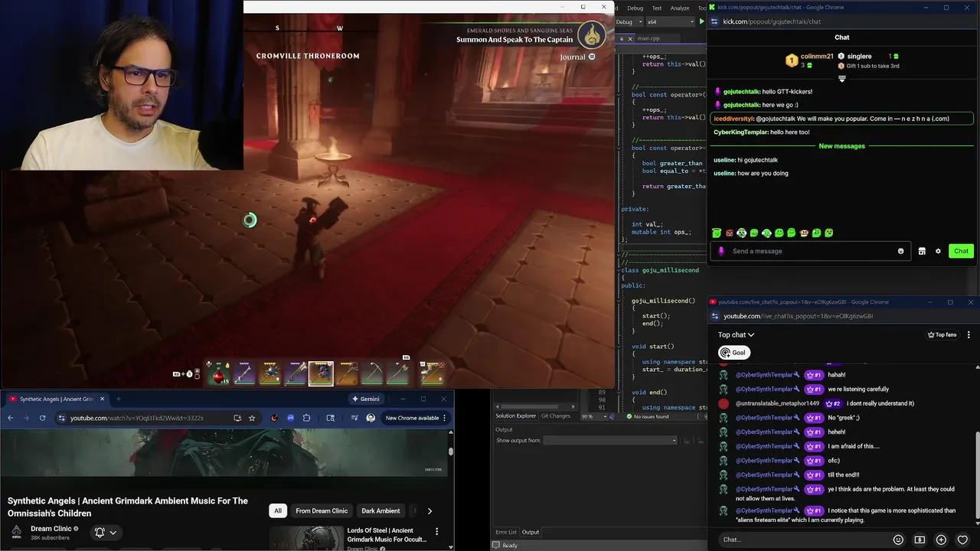Open the Dream Clinic channel name link

[x=51, y=529]
